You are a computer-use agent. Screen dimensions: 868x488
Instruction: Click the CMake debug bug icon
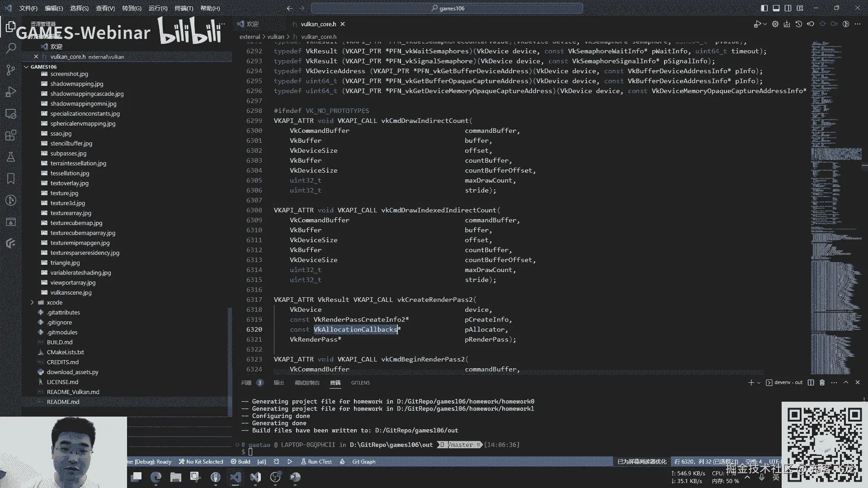point(276,462)
